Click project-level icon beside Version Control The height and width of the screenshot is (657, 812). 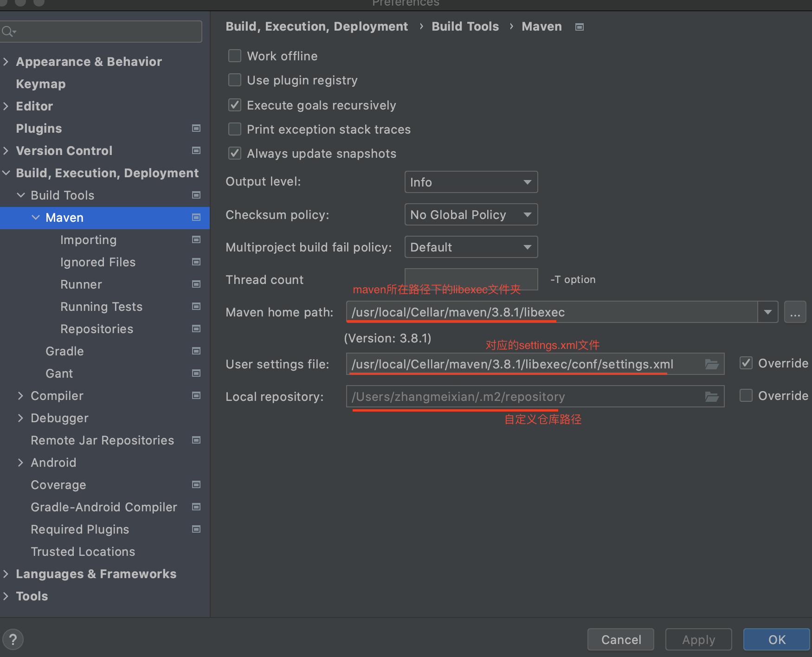click(x=196, y=150)
